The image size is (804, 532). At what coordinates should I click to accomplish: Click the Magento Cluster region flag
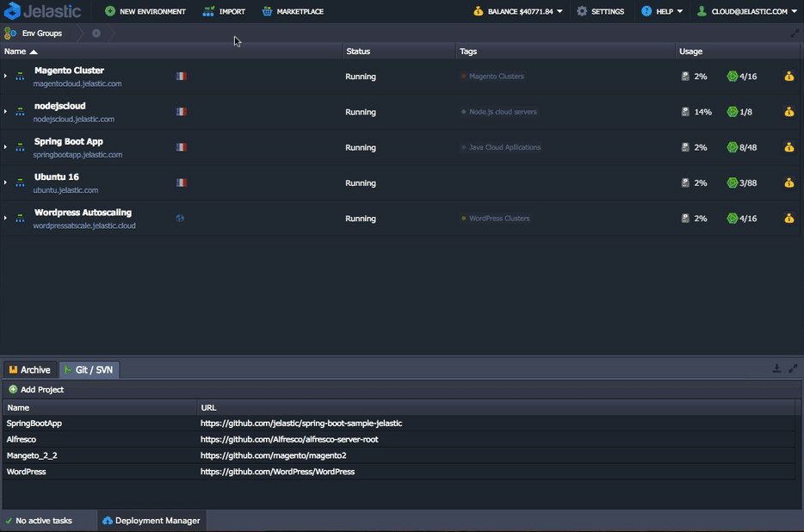[x=181, y=77]
